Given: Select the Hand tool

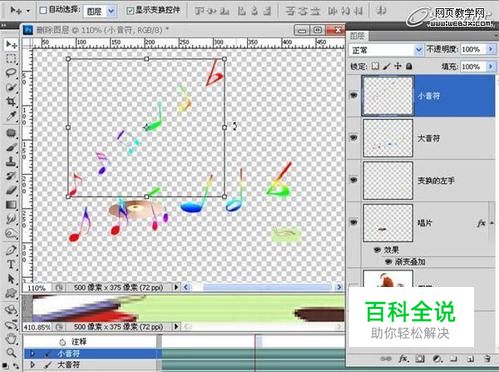Looking at the screenshot, I should tap(11, 339).
